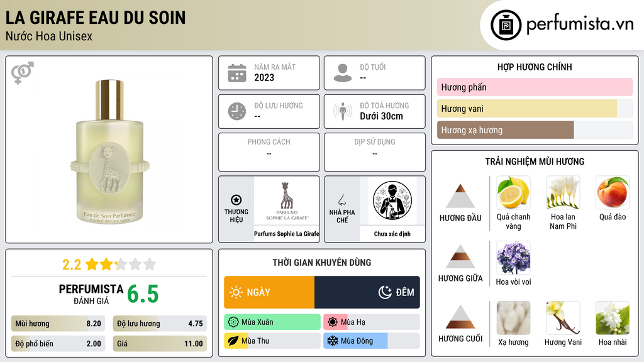Click the Hoa vòi voi heliotrope image
Screen dimensions: 644x362
pyautogui.click(x=513, y=258)
